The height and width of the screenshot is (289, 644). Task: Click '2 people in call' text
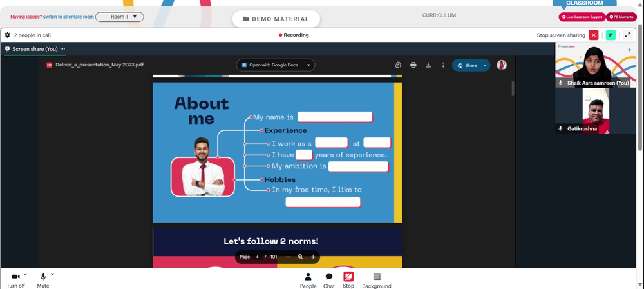pos(32,35)
